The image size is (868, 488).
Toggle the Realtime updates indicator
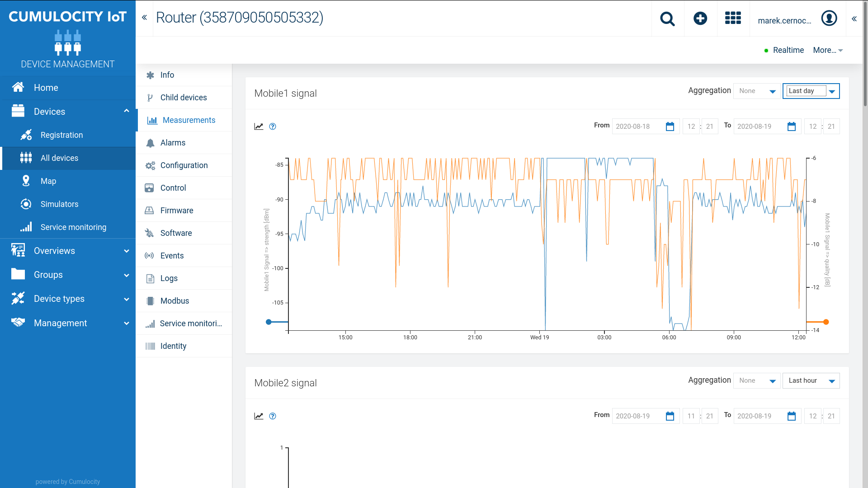tap(784, 50)
